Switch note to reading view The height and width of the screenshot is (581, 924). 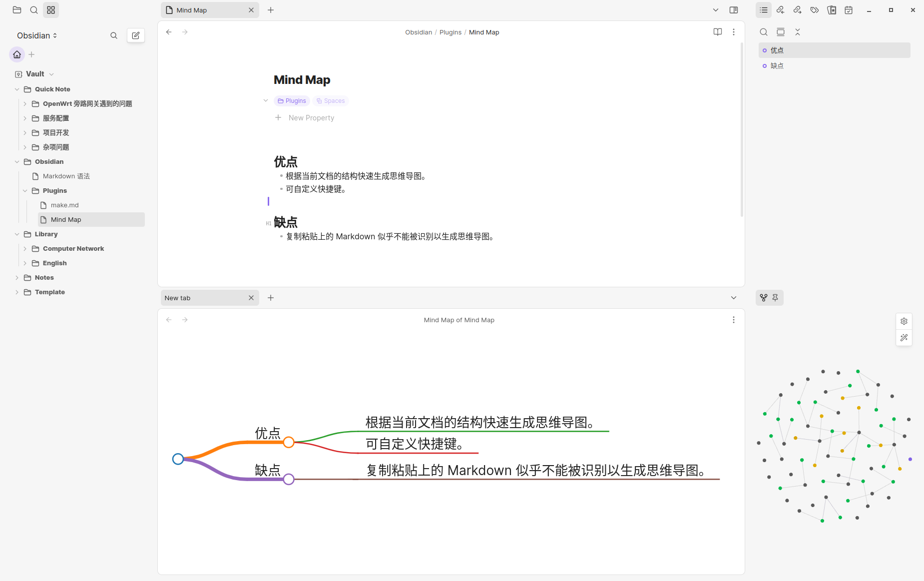pos(717,32)
